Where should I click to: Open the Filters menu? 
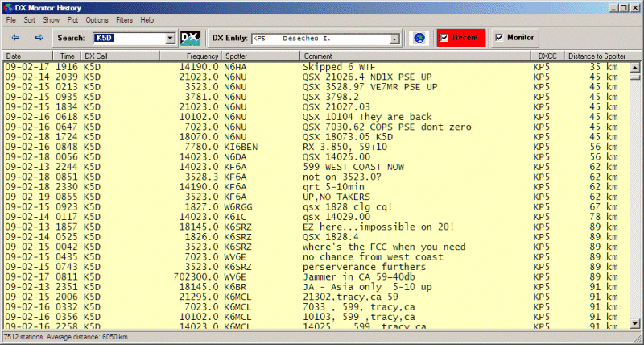coord(125,19)
